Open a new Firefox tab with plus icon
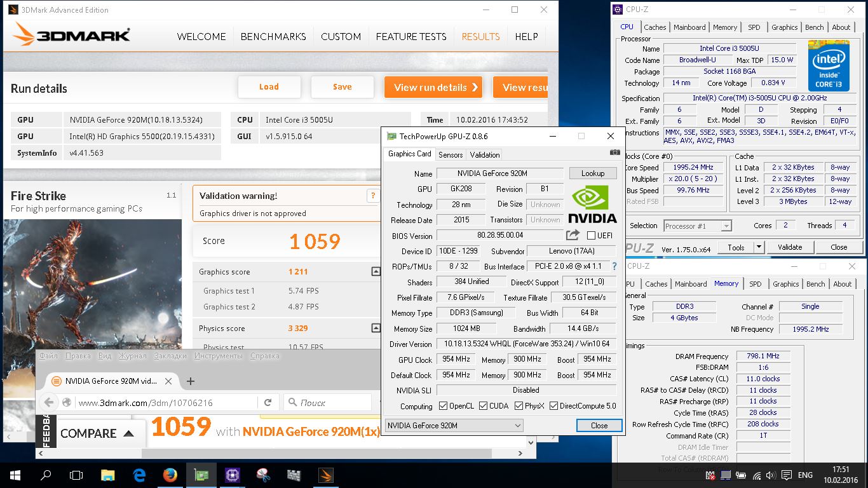The width and height of the screenshot is (868, 488). 190,381
